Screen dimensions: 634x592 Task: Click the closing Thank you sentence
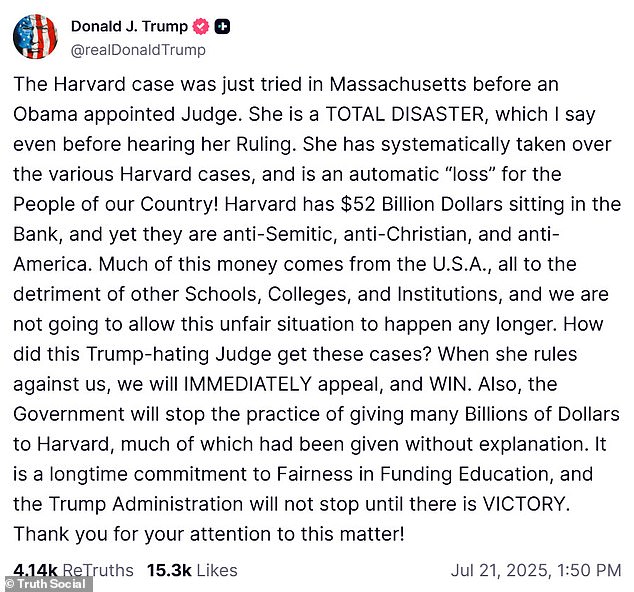tap(209, 534)
